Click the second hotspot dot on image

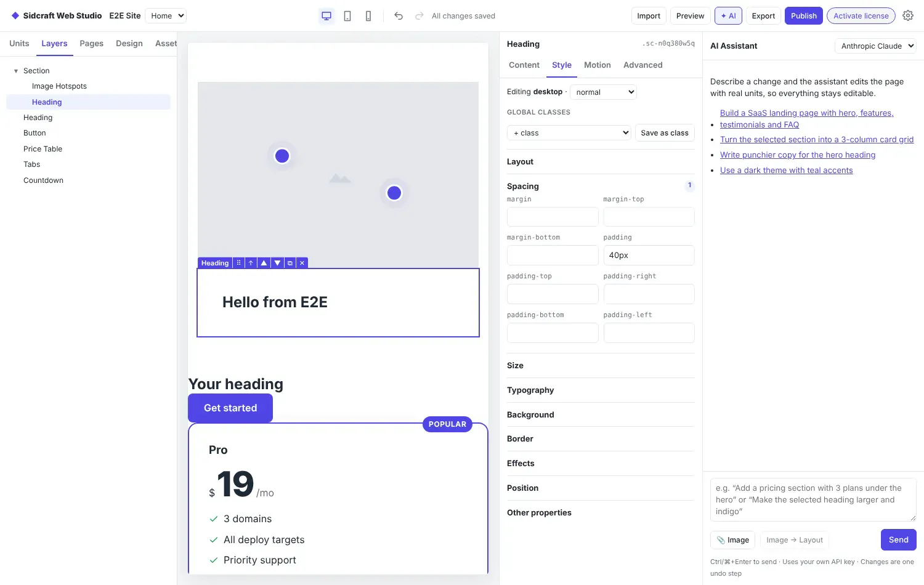click(x=394, y=193)
